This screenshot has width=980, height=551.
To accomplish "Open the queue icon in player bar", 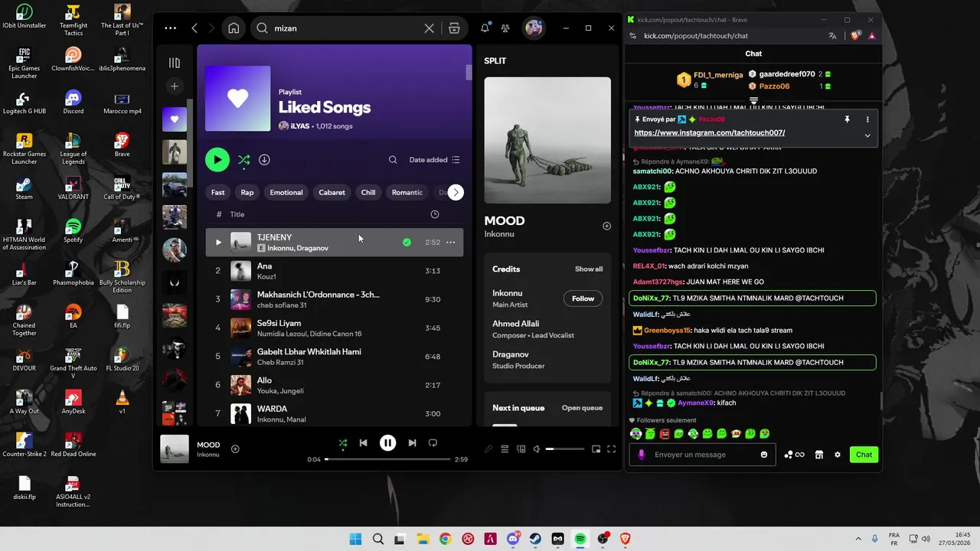I will 505,449.
